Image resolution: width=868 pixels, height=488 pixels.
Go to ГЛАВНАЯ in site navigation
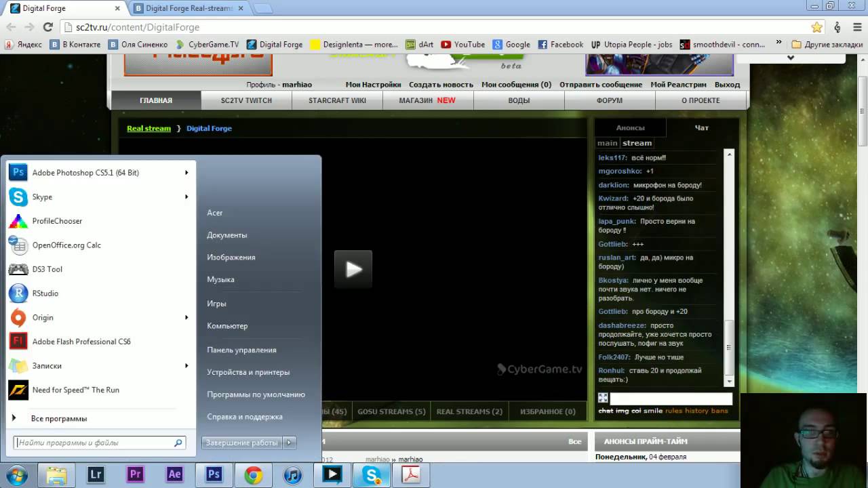(156, 100)
